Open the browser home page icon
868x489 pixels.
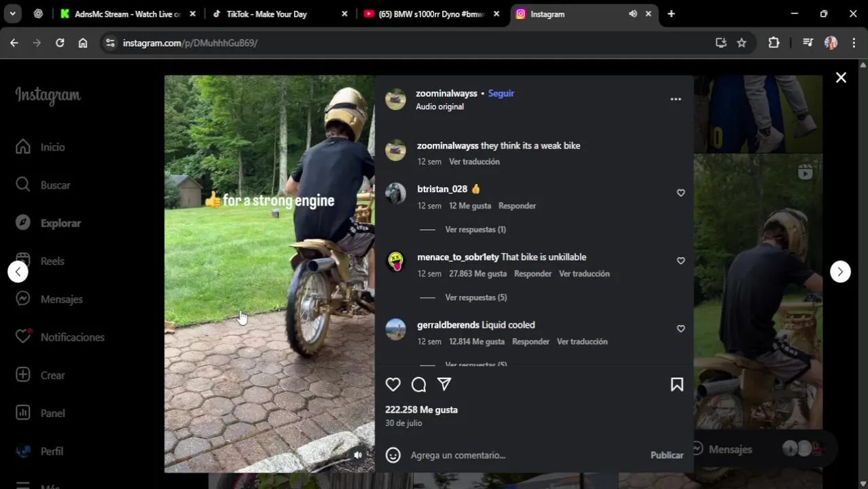coord(83,43)
